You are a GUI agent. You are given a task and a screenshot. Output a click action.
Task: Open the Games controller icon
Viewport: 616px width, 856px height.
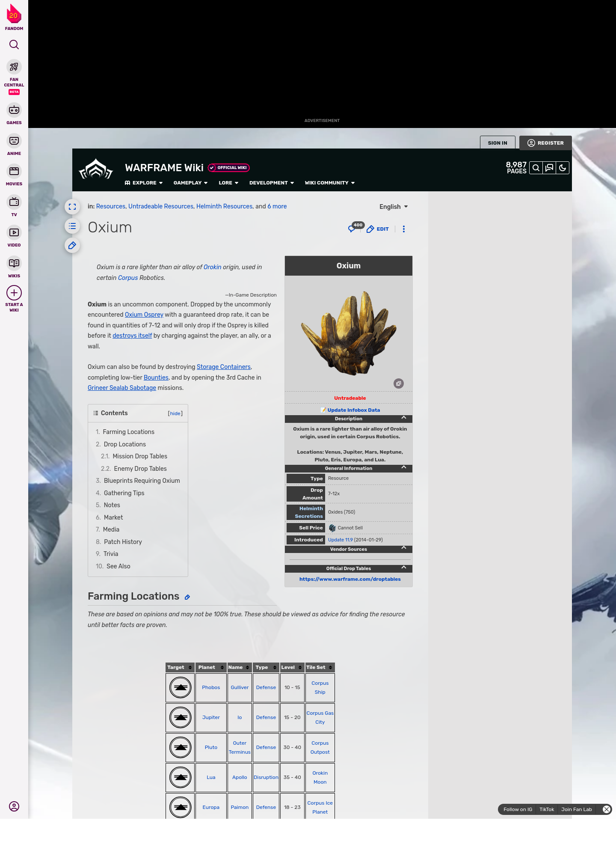pyautogui.click(x=14, y=110)
